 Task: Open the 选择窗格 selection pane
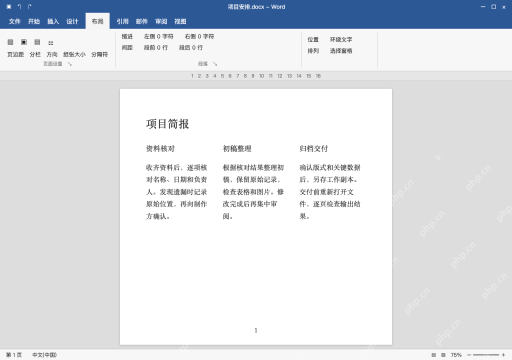341,51
